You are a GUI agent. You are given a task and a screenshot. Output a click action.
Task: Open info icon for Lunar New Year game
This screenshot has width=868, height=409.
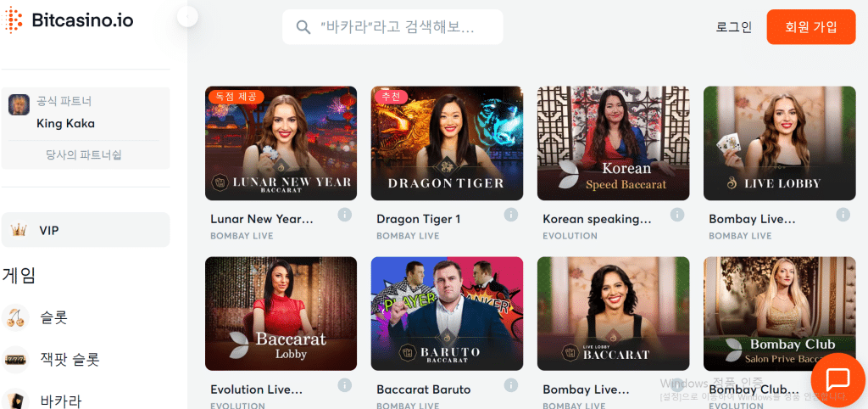coord(344,215)
